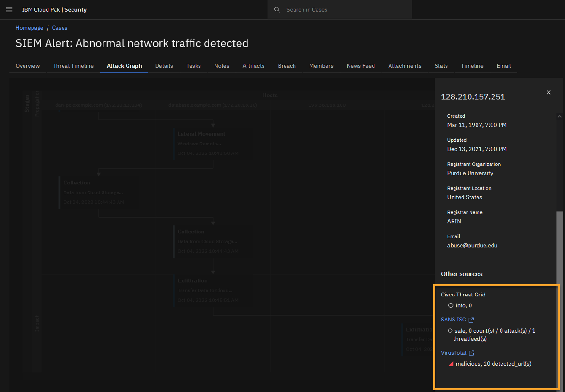Screen dimensions: 565x392
Task: Open the Members tab
Action: pyautogui.click(x=321, y=66)
